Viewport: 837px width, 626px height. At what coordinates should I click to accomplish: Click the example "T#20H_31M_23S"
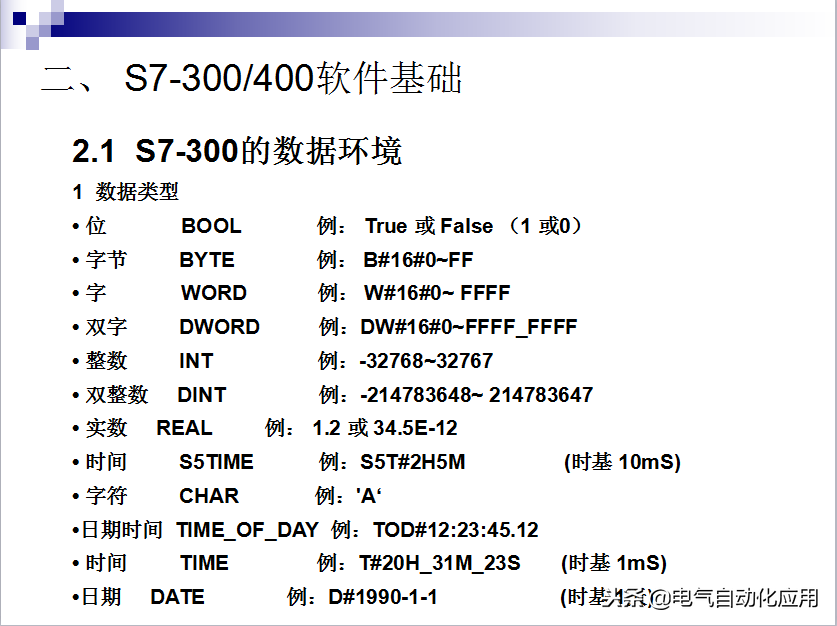[x=440, y=564]
